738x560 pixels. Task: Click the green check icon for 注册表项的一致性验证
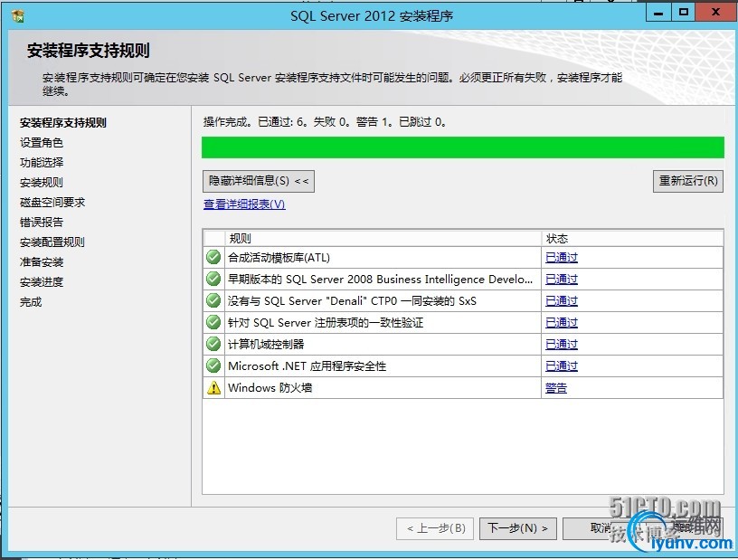tap(213, 322)
